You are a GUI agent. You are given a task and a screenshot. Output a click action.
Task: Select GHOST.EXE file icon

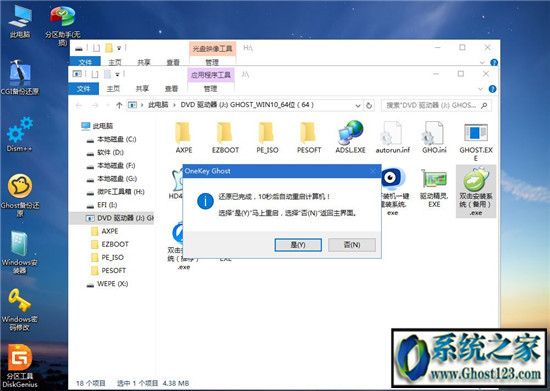[476, 142]
